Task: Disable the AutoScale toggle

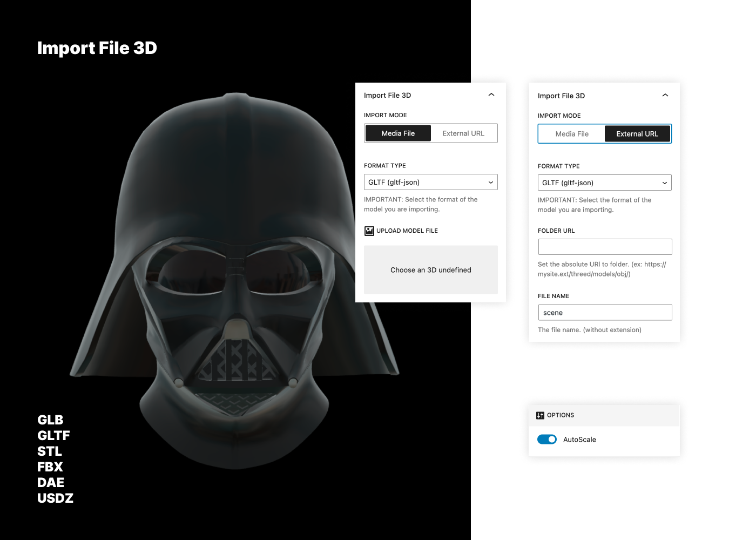Action: pyautogui.click(x=546, y=439)
